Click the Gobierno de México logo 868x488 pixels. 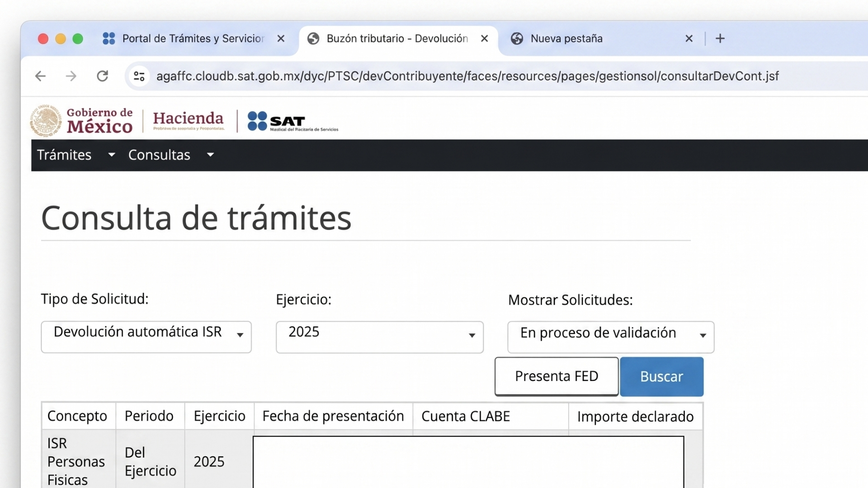[x=81, y=121]
